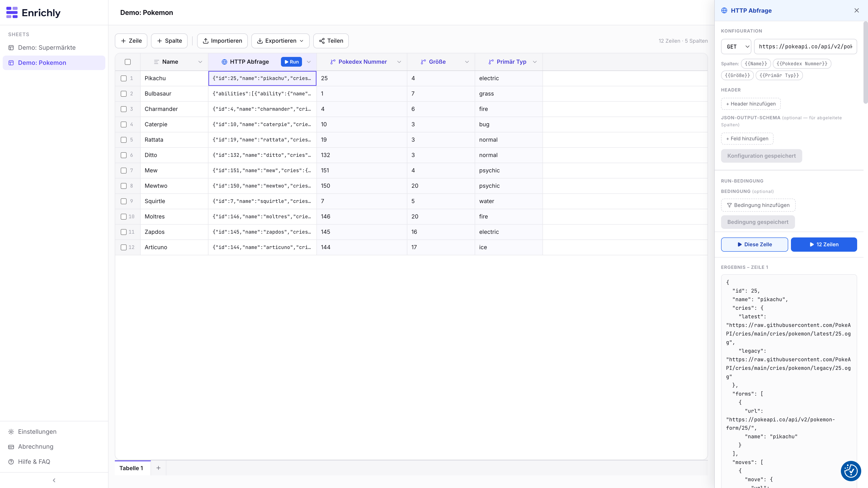Viewport: 868px width, 488px height.
Task: Toggle the select-all rows checkbox
Action: pyautogui.click(x=128, y=62)
